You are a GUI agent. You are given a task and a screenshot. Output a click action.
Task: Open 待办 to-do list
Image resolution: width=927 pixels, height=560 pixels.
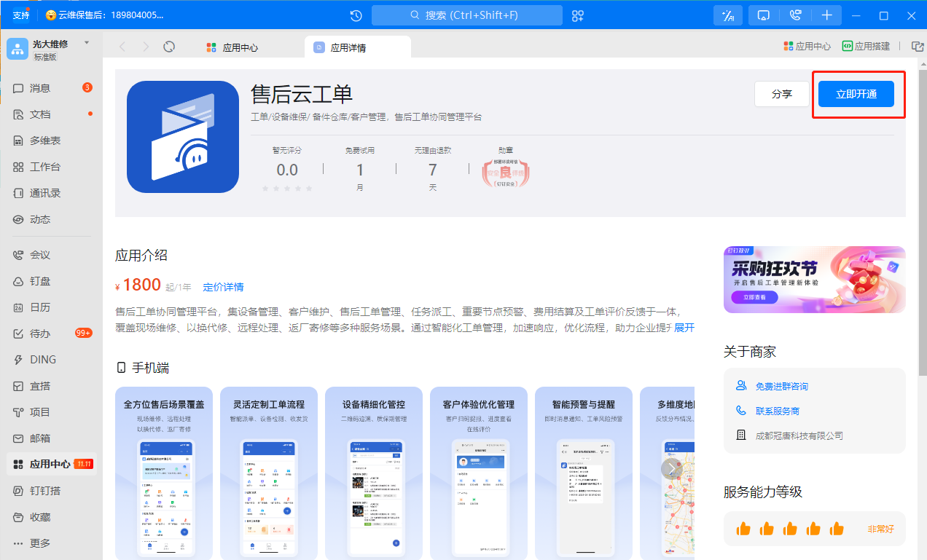tap(51, 334)
